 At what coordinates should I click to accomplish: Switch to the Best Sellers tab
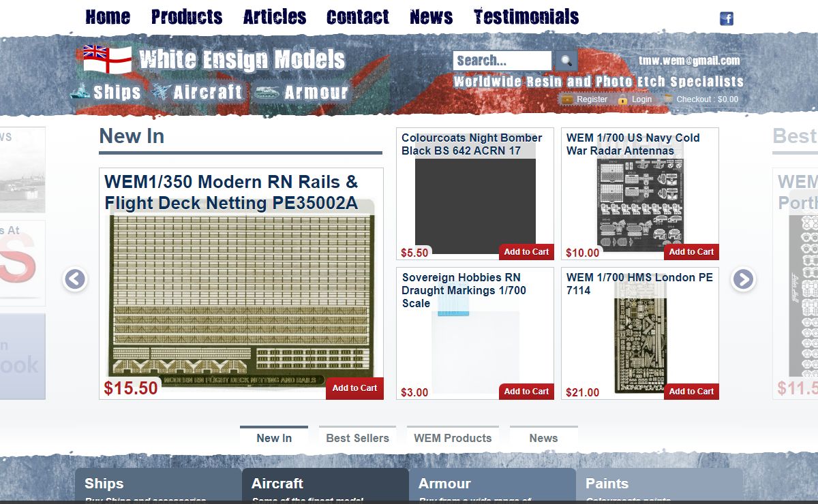pyautogui.click(x=358, y=437)
